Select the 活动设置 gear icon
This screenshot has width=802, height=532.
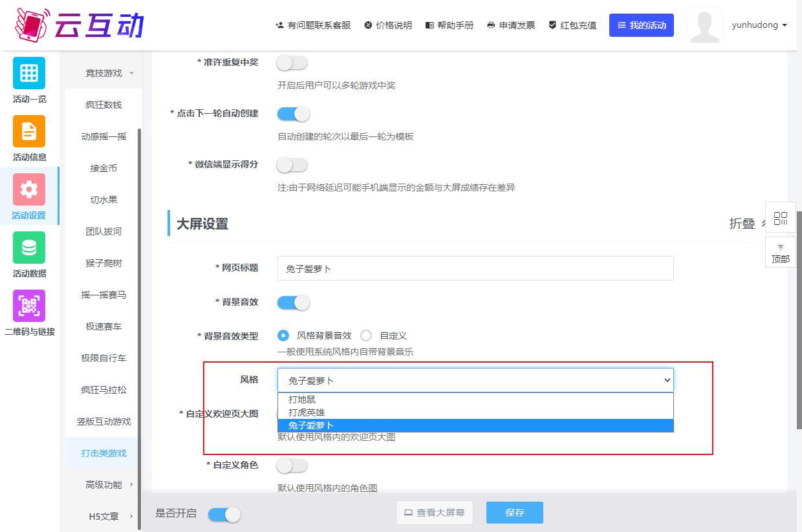(29, 189)
